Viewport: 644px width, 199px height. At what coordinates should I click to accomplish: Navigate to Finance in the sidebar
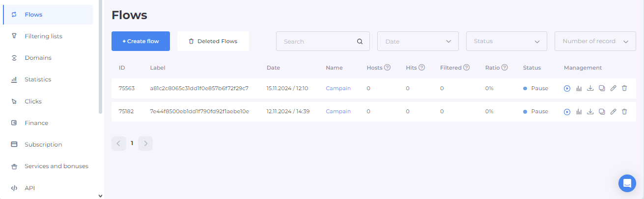pos(36,123)
